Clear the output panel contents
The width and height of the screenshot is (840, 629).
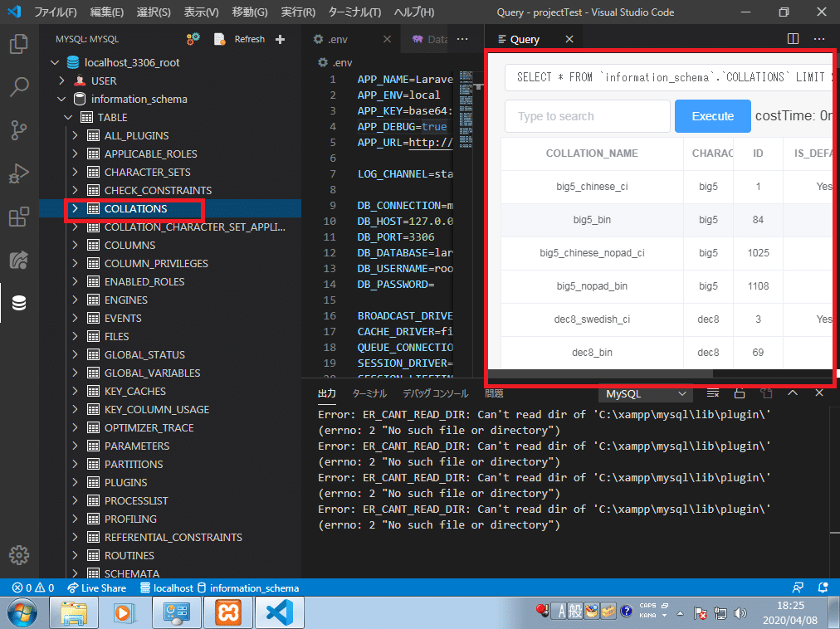(x=712, y=393)
